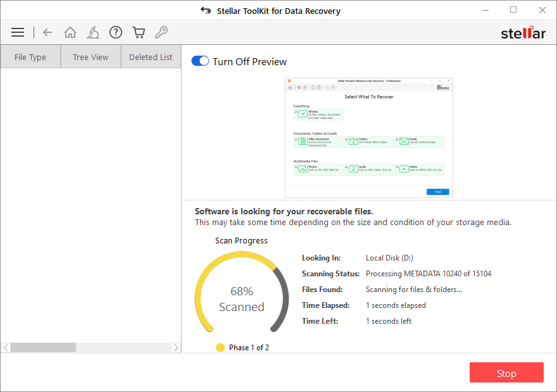Click the horizontal scrollbar thumb

click(43, 348)
